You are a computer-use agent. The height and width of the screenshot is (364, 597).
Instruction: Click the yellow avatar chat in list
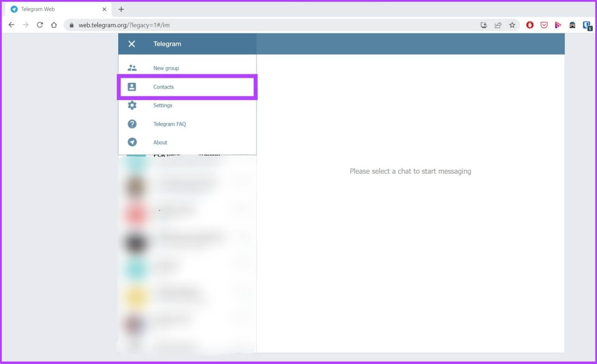(x=187, y=296)
